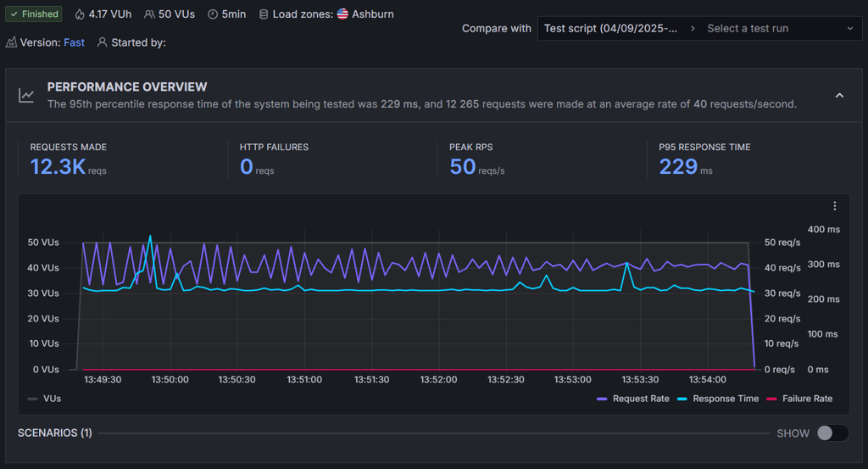
Task: Click the Finished status badge
Action: tap(34, 14)
